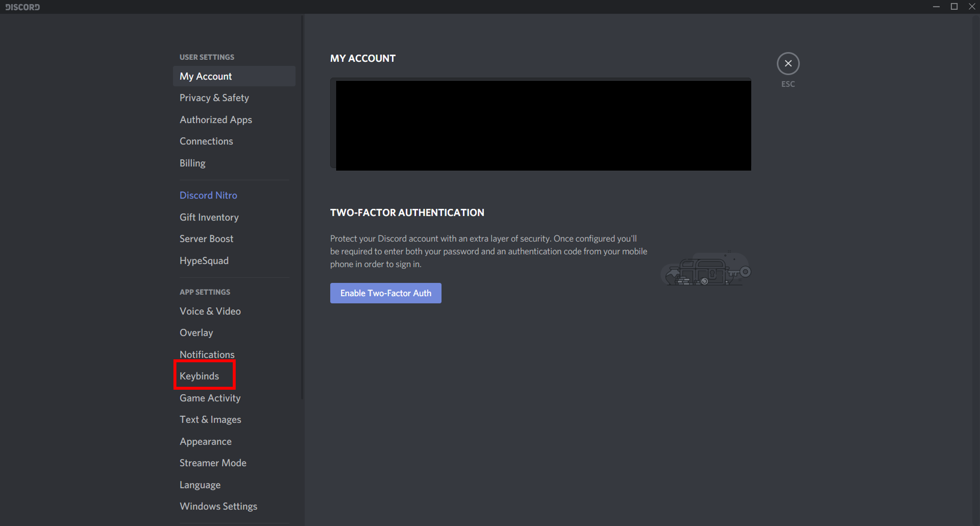Viewport: 980px width, 526px height.
Task: Select Connections in the sidebar
Action: [x=234, y=141]
